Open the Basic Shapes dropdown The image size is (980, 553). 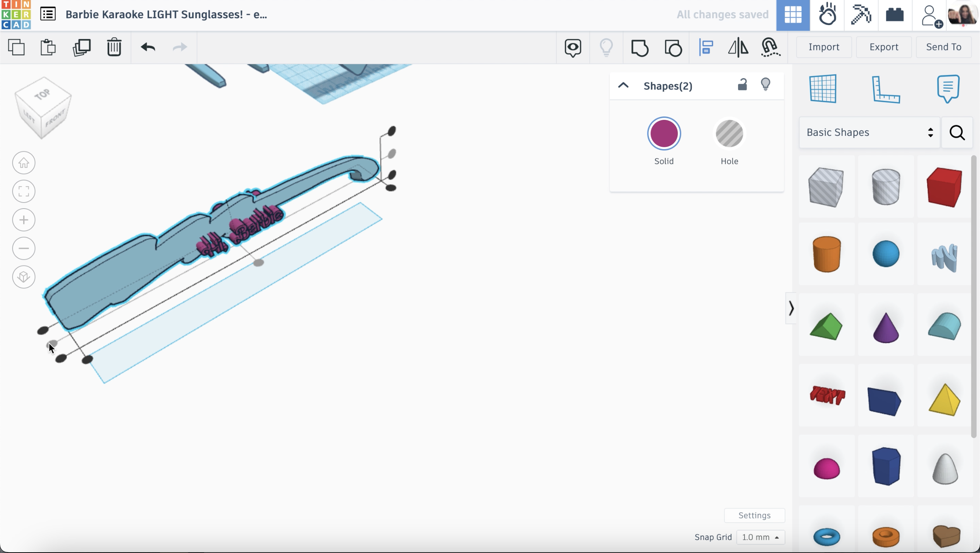[869, 132]
